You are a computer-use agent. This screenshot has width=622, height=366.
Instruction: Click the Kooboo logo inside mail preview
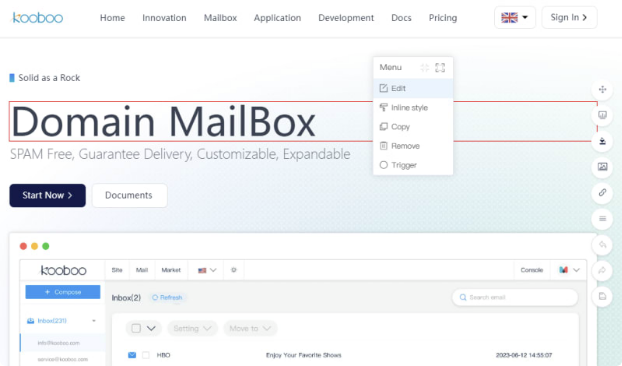click(x=63, y=270)
